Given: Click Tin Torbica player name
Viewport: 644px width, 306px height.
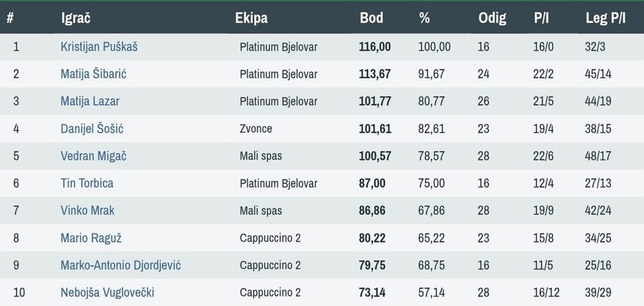Looking at the screenshot, I should 87,183.
